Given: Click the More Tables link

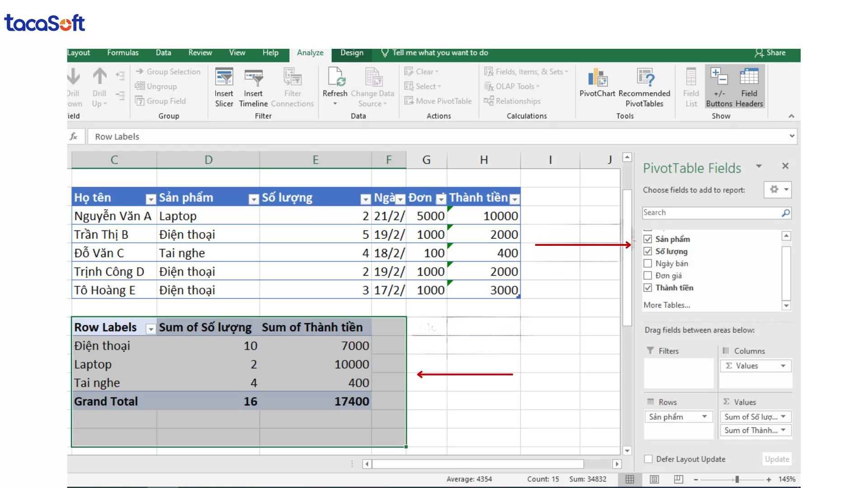Looking at the screenshot, I should click(x=666, y=305).
